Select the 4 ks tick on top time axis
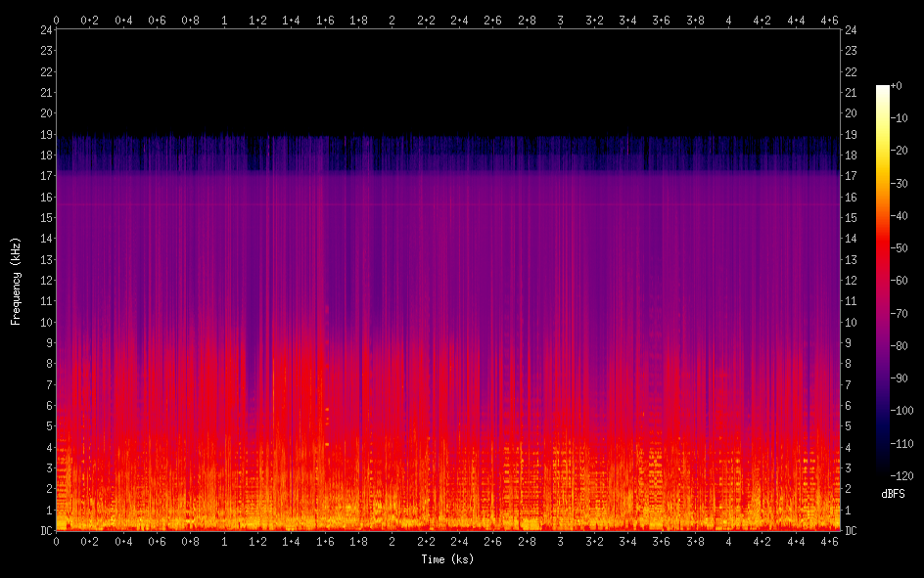Screen dimensions: 924x578 (728, 19)
